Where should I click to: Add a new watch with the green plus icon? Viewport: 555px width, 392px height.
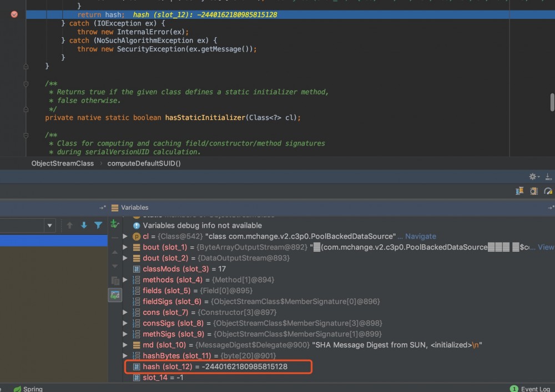tap(114, 223)
